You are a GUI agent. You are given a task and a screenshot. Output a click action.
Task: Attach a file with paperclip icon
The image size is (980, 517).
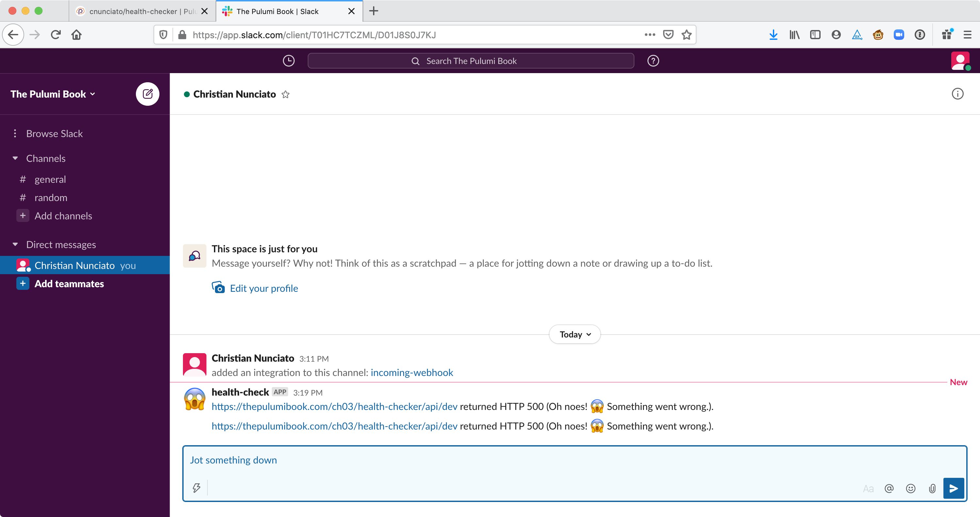932,489
